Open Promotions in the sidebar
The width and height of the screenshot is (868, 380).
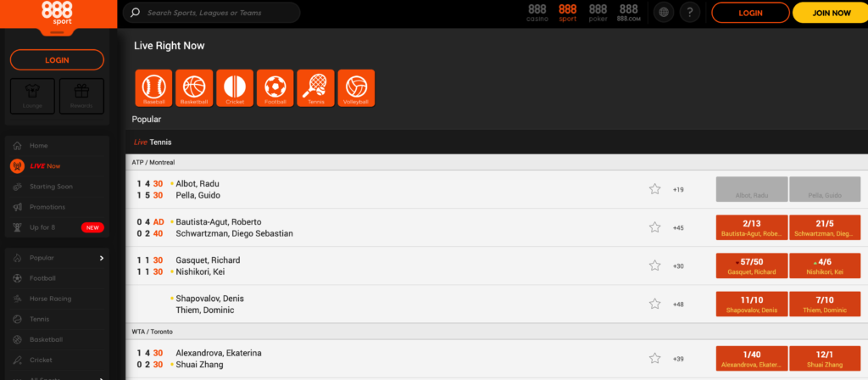tap(57, 207)
